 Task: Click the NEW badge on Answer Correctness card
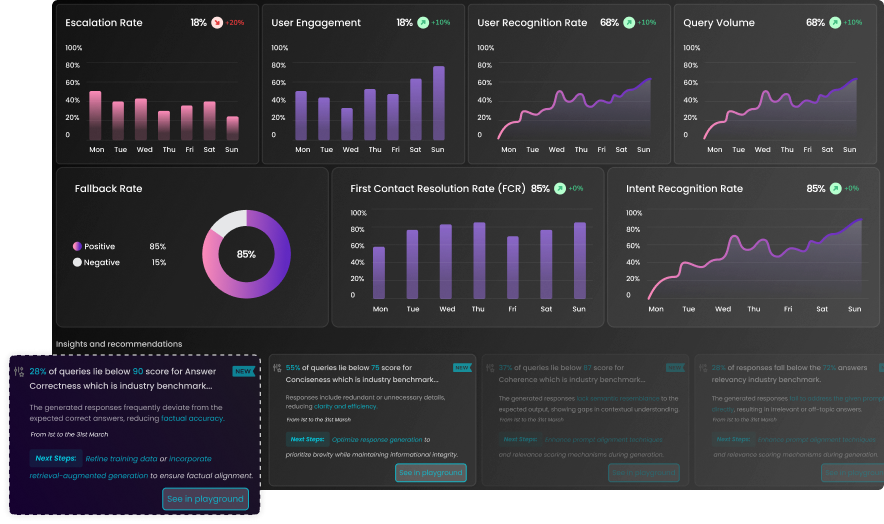tap(243, 371)
